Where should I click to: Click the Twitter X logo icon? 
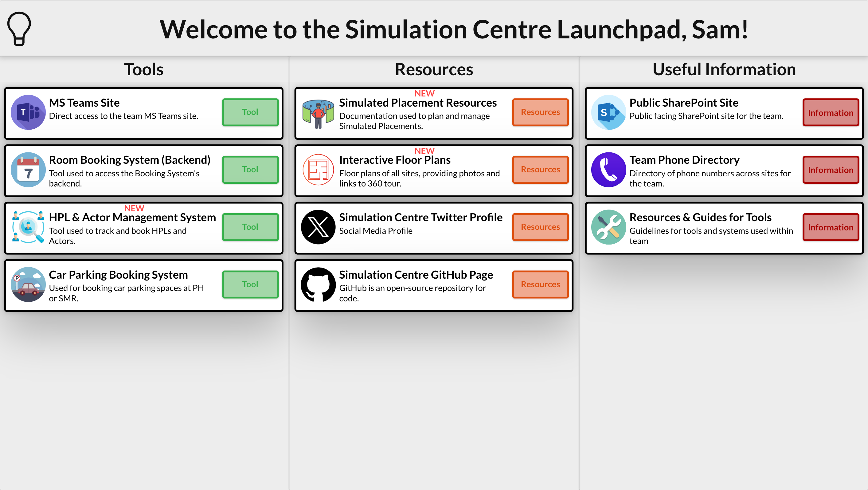click(x=318, y=227)
